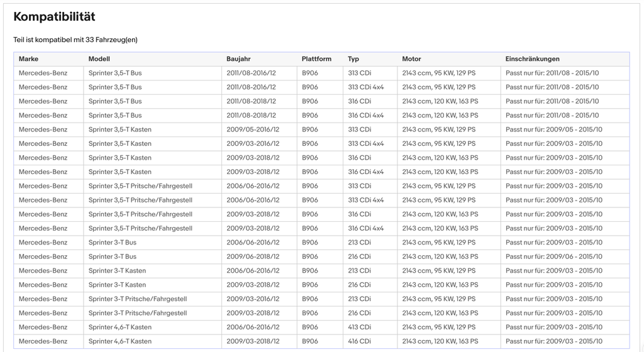
Task: Click the Kompatibilität heading
Action: click(x=54, y=17)
